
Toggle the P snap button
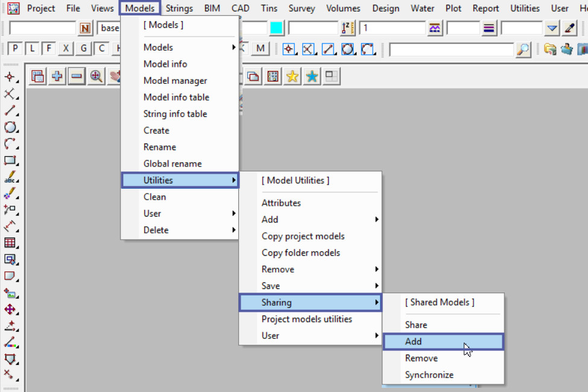(14, 49)
